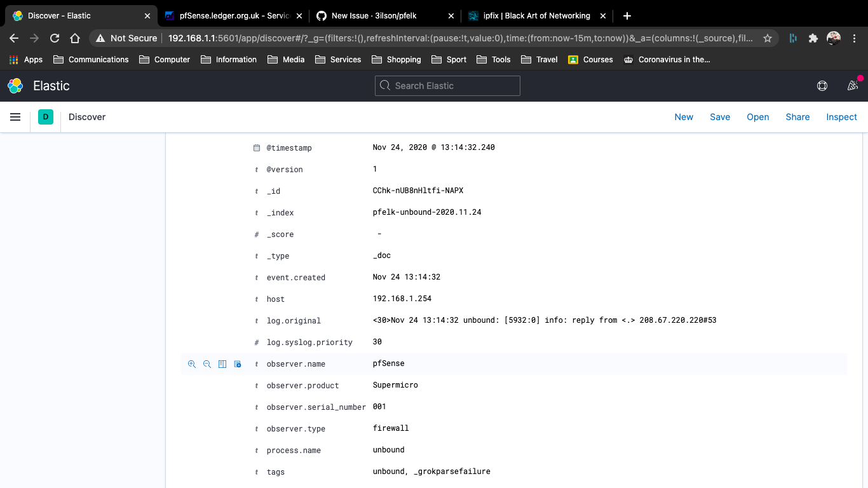
Task: Open Chrome's three-dot menu
Action: point(855,38)
